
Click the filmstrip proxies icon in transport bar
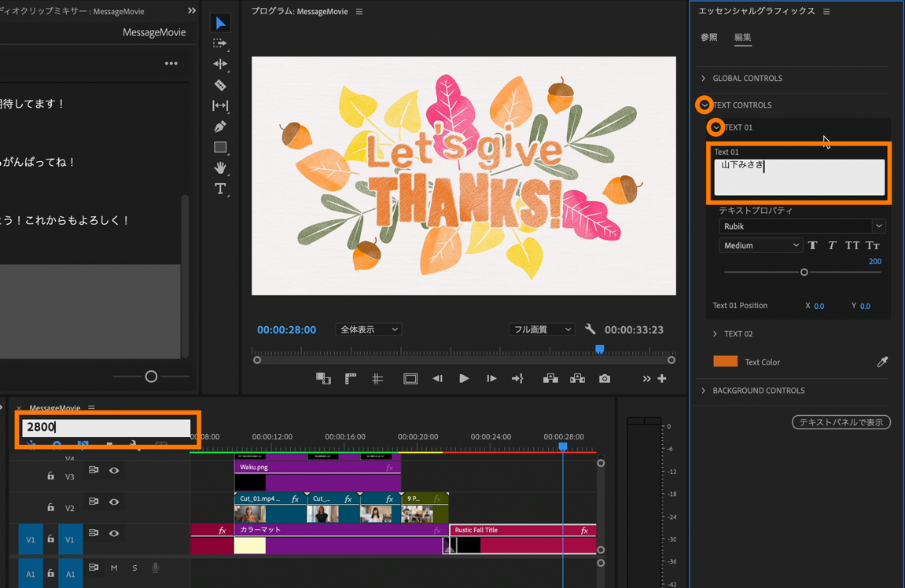coord(323,379)
